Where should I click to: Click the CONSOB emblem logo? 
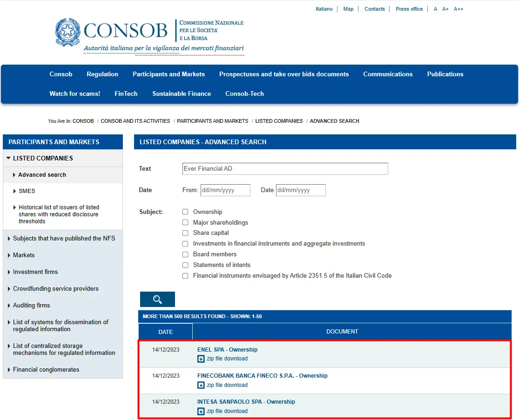click(x=67, y=32)
